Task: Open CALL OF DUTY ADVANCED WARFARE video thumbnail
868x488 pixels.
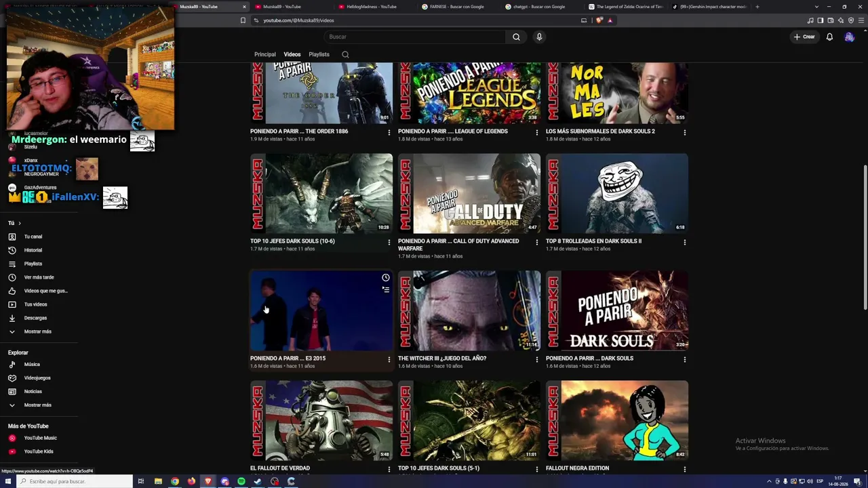Action: (469, 193)
